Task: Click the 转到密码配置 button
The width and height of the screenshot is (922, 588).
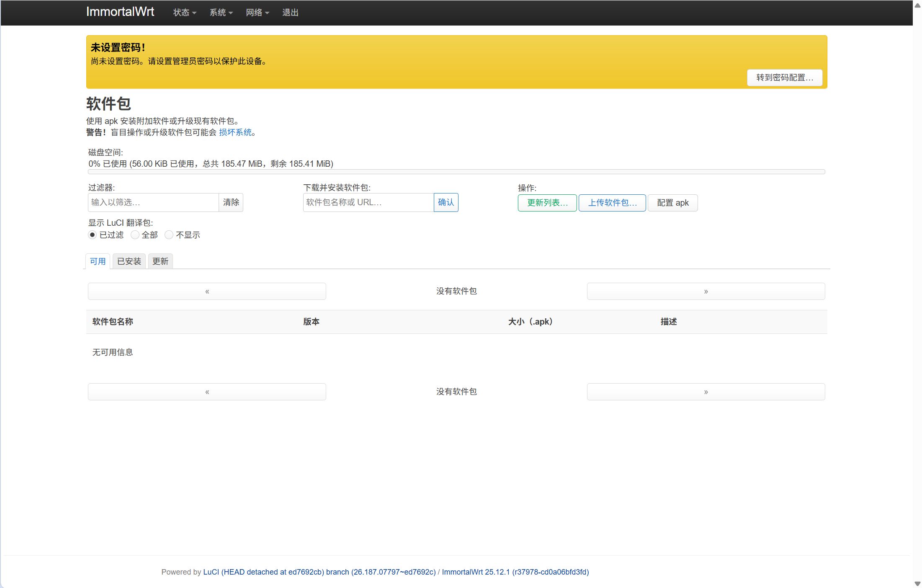Action: 785,77
